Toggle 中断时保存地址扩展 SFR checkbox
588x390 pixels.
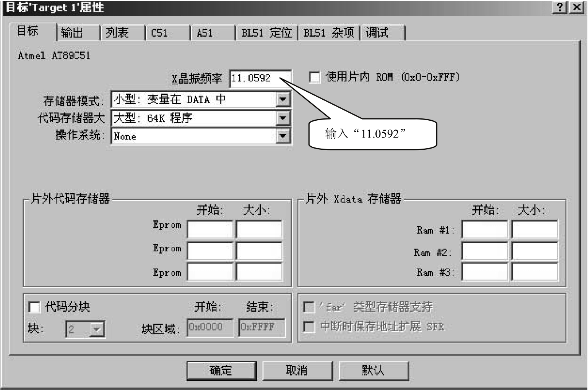point(309,327)
